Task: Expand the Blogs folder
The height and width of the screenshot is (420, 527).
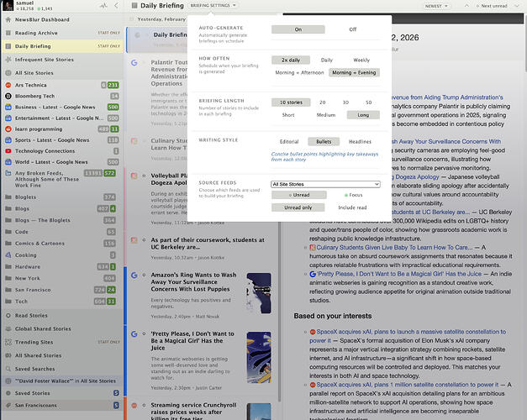Action: click(8, 208)
